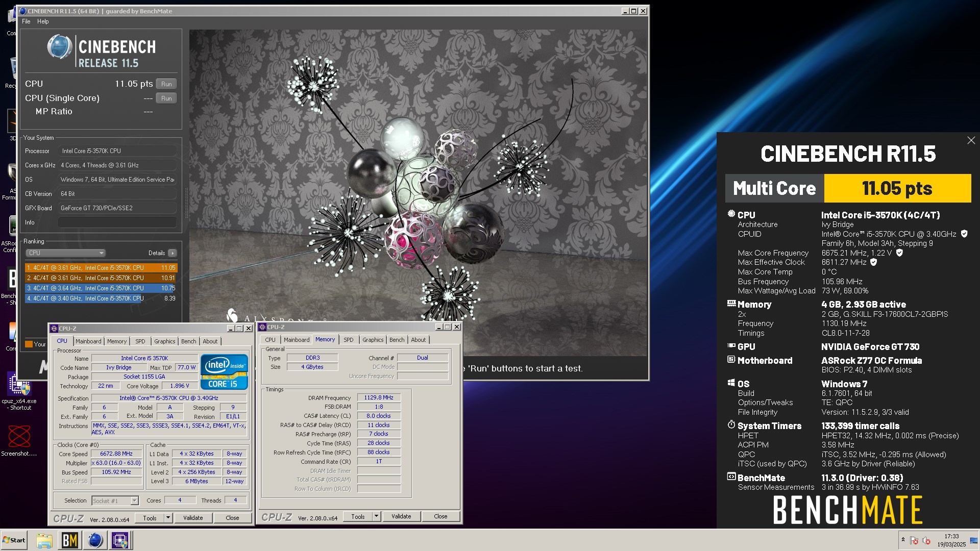The image size is (980, 551).
Task: Click the Start button
Action: pyautogui.click(x=14, y=540)
